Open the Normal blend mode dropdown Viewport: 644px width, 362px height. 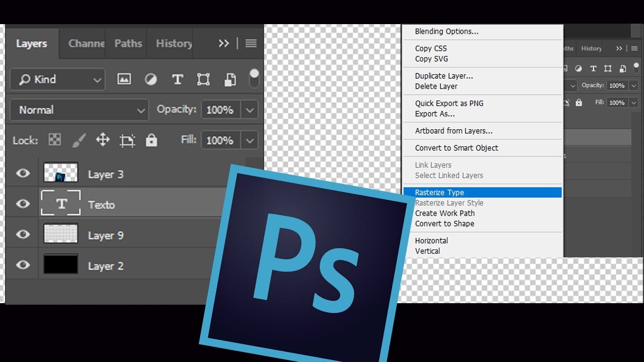[x=79, y=110]
